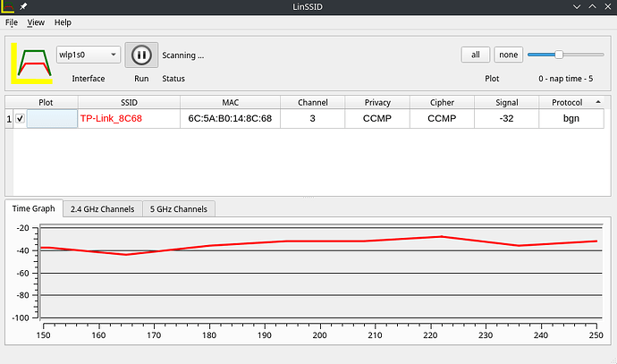Close the LinSSID window
Viewport: 617px width, 364px height.
[605, 7]
